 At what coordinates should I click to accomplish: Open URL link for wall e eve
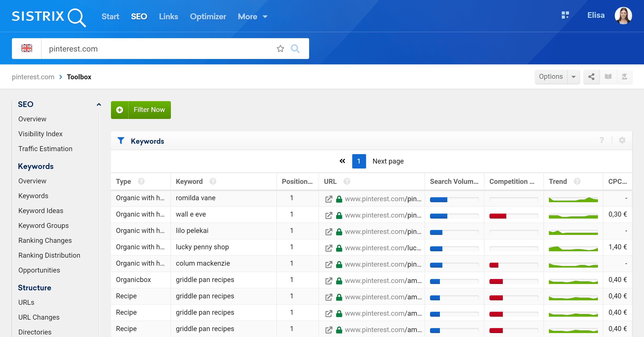pyautogui.click(x=383, y=215)
